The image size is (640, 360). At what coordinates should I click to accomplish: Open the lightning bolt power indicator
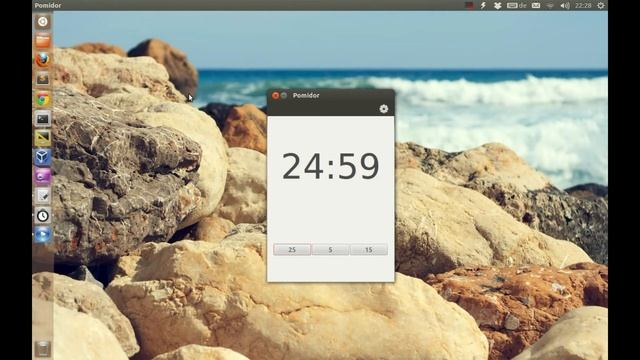tap(483, 5)
